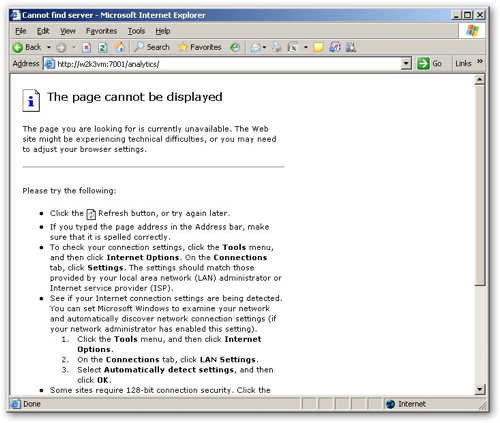Click the 'Done' status bar text
500x423 pixels.
(x=32, y=404)
